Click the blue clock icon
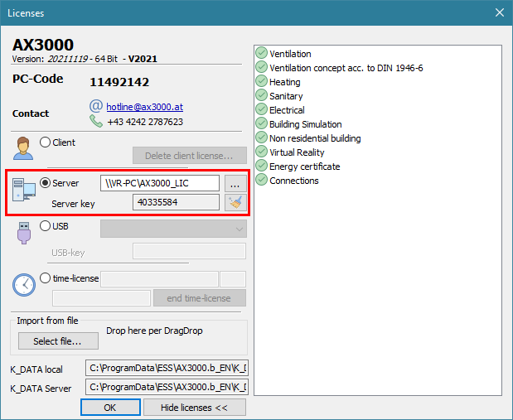Viewport: 513px width, 420px height. (x=24, y=285)
